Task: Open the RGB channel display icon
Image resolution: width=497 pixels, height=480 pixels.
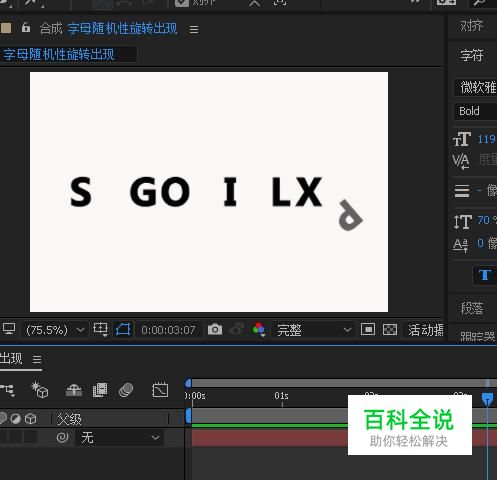Action: pos(258,329)
